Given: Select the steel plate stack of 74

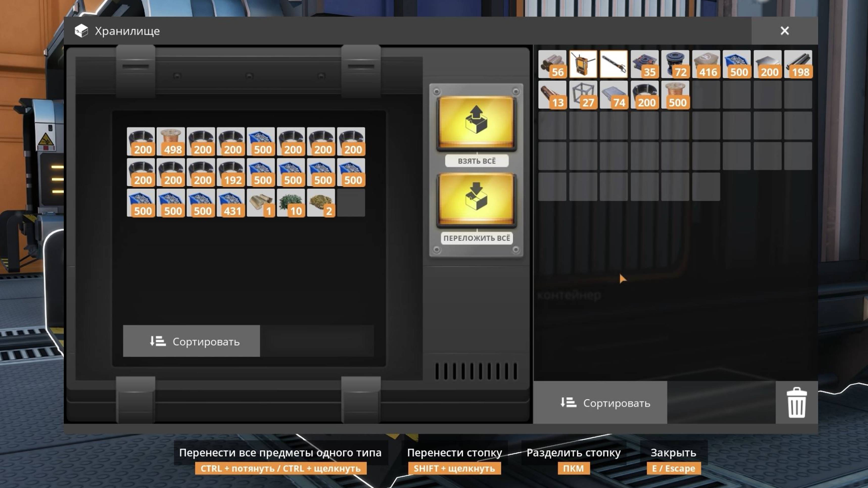Looking at the screenshot, I should coord(614,95).
